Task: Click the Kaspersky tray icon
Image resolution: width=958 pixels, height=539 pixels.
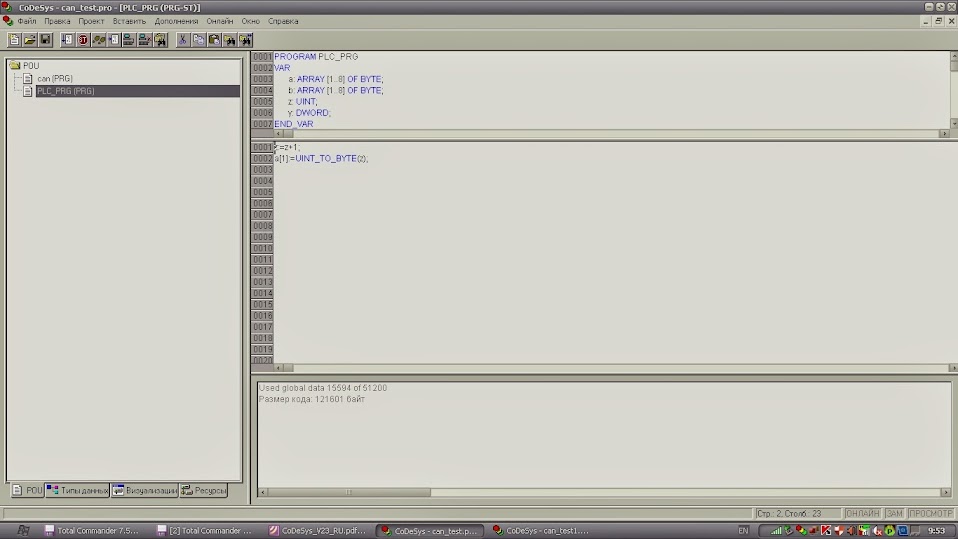Action: point(826,530)
